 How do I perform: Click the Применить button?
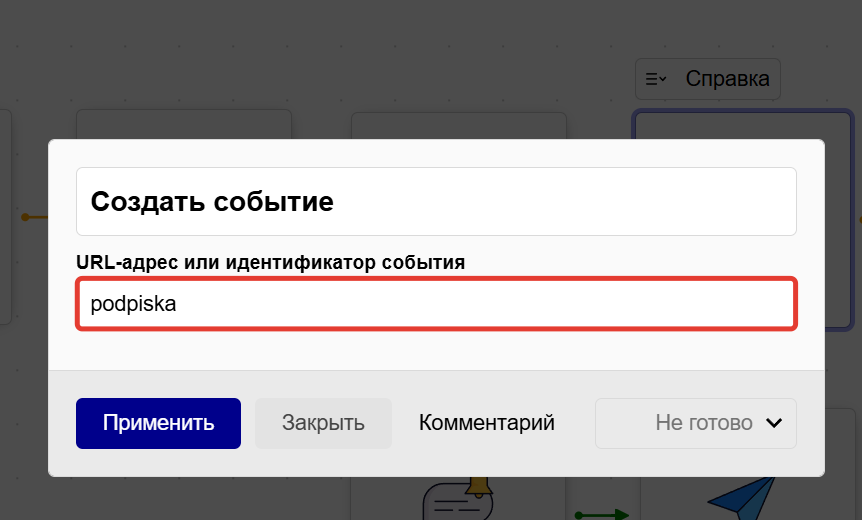[158, 423]
